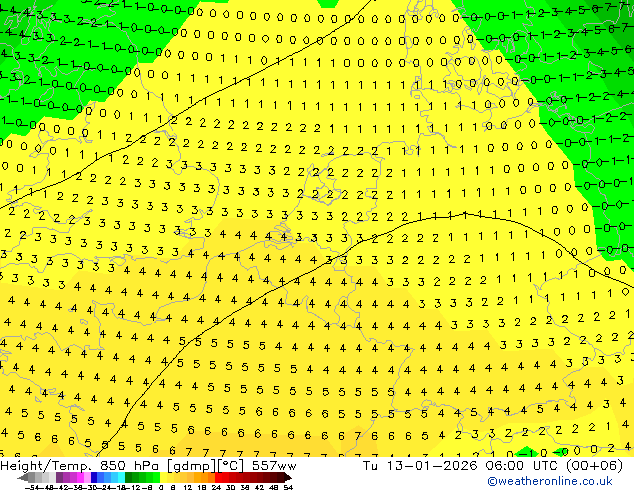Choose the dark purple swatch in the legend
The width and height of the screenshot is (634, 490).
click(x=59, y=478)
